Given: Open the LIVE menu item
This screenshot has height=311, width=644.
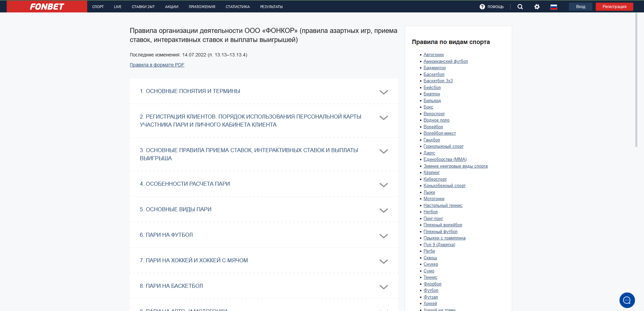Looking at the screenshot, I should pos(118,7).
